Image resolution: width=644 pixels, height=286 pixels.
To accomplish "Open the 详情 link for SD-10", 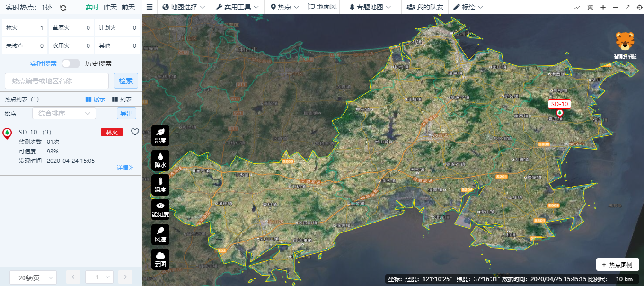I will coord(124,168).
